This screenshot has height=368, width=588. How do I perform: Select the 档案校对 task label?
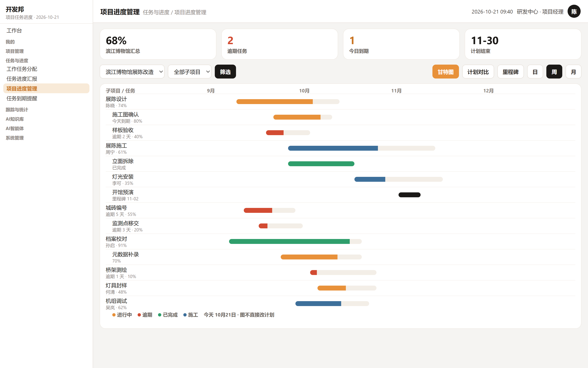coord(116,239)
